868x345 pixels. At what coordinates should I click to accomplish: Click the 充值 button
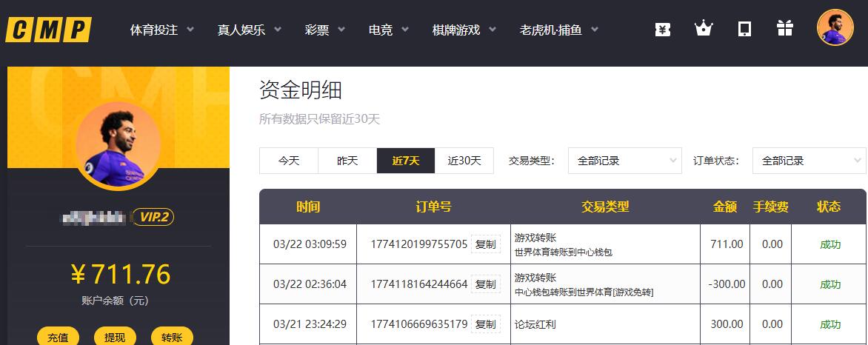(x=58, y=337)
